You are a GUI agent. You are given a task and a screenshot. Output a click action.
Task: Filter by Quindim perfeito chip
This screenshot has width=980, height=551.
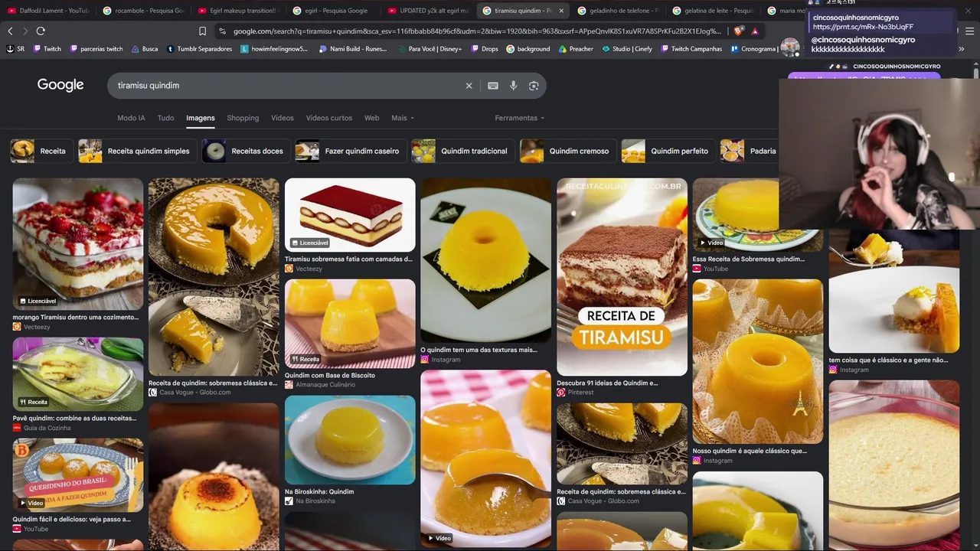coord(668,151)
